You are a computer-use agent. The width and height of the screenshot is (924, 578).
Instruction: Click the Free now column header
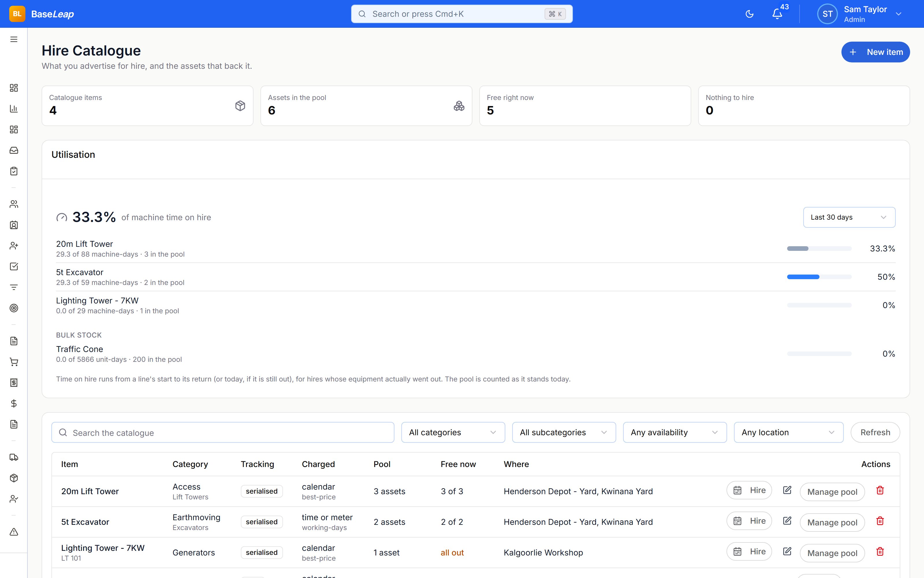pos(458,464)
